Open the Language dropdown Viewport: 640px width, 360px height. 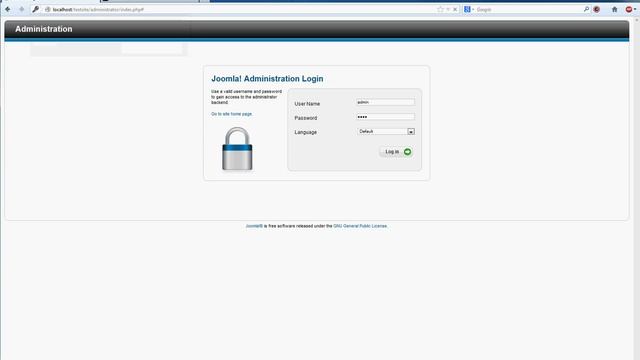click(x=386, y=131)
